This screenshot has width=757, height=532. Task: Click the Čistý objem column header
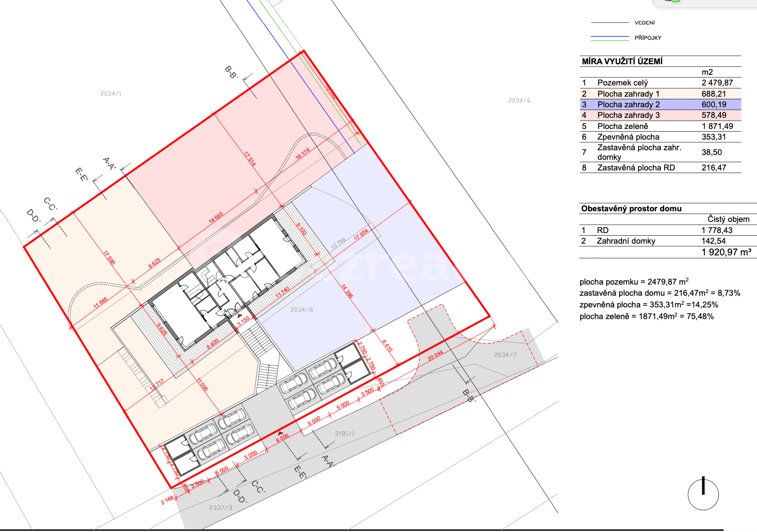(x=728, y=219)
